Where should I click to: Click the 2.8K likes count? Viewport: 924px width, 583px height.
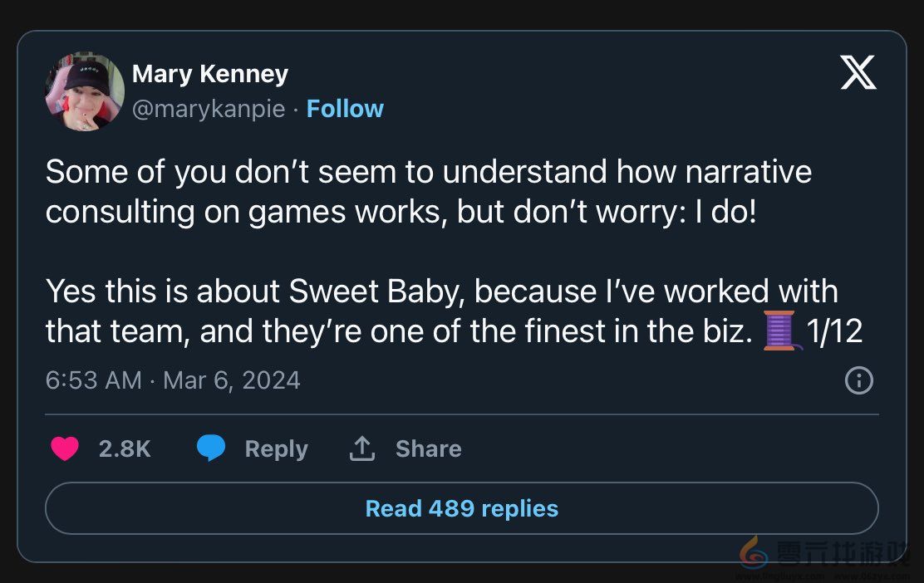pyautogui.click(x=125, y=449)
